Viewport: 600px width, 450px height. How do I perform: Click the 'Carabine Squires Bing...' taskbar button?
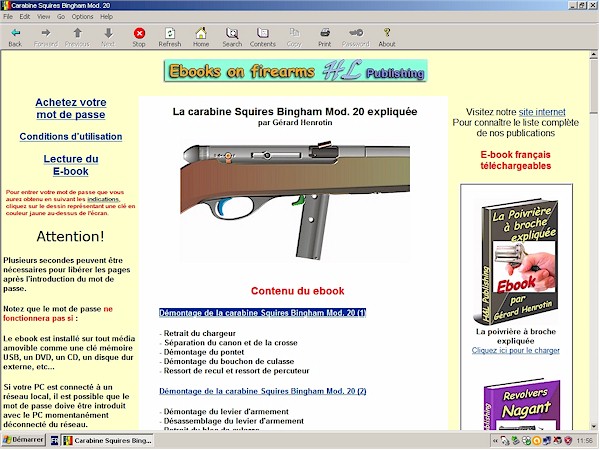pyautogui.click(x=108, y=440)
